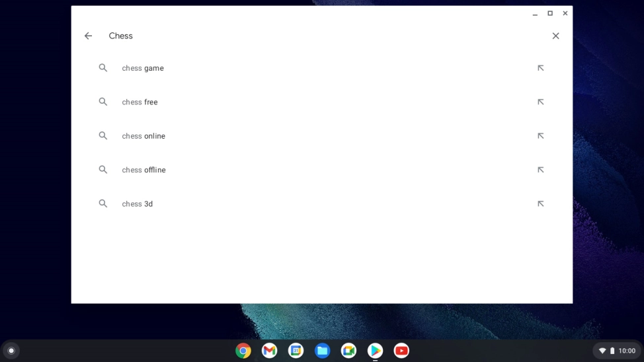Screen dimensions: 644x362
Task: Minimize the Play Store window
Action: pyautogui.click(x=535, y=14)
